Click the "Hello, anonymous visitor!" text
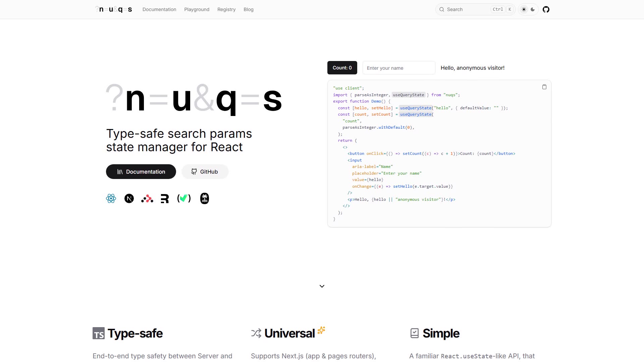This screenshot has height=362, width=644. coord(473,68)
